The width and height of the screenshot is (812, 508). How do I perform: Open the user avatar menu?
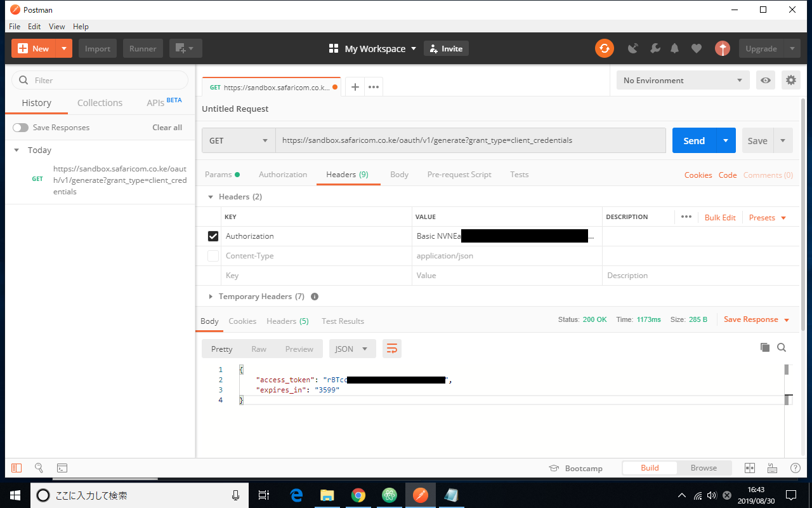(723, 48)
